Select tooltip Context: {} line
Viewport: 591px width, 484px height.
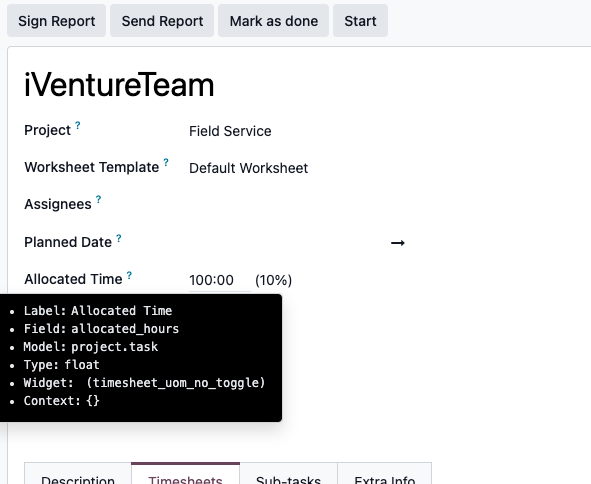pyautogui.click(x=61, y=401)
